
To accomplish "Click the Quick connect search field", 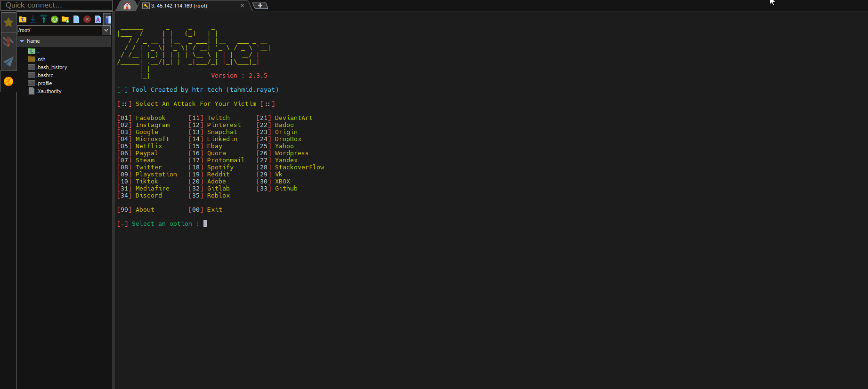I will pos(56,5).
